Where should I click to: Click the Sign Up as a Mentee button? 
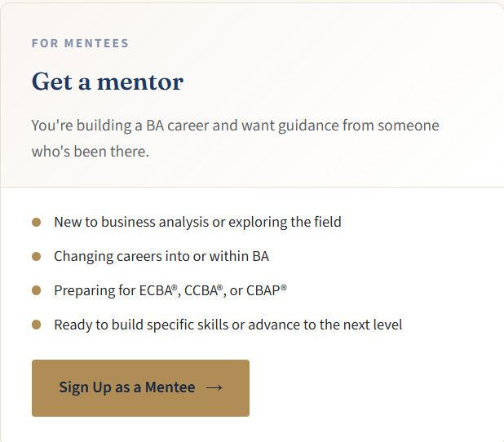pyautogui.click(x=140, y=388)
